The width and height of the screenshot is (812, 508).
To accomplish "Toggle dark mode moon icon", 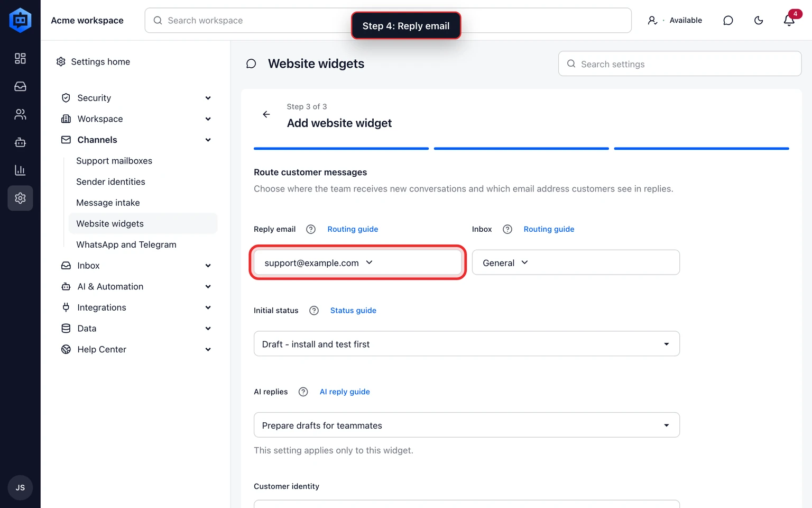I will coord(759,20).
